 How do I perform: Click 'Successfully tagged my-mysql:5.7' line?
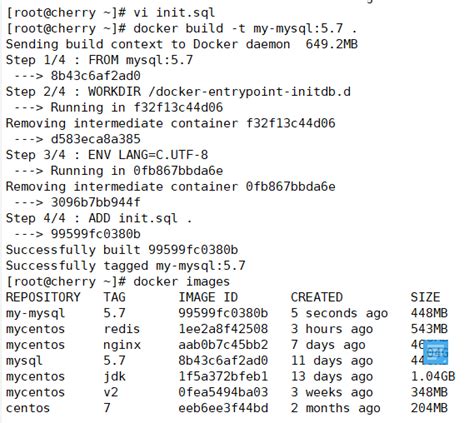[x=126, y=266]
